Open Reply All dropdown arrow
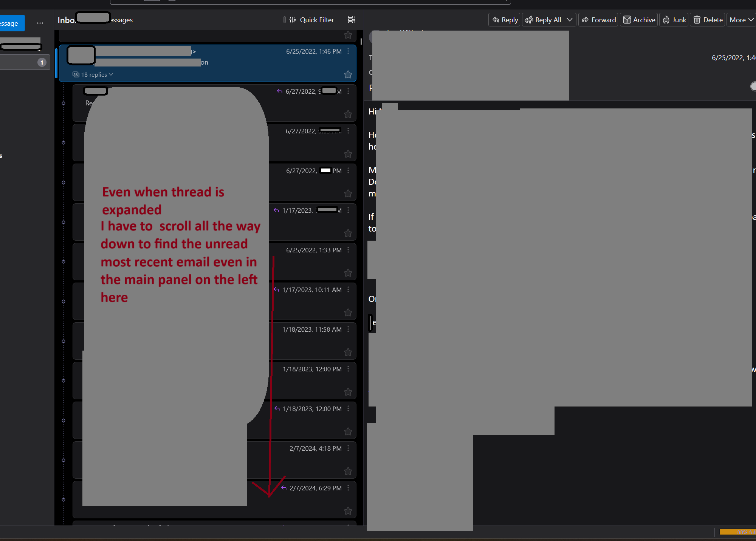Viewport: 756px width, 541px height. click(570, 20)
